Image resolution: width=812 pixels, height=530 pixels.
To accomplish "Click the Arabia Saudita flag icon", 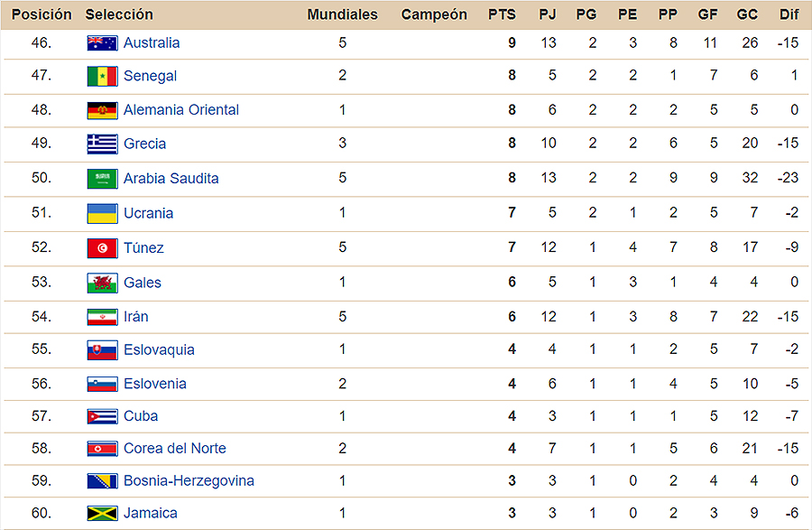I will click(102, 178).
